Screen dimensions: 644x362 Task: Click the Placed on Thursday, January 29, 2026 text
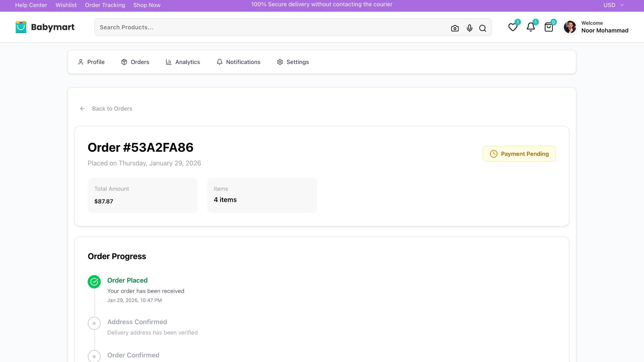tap(144, 163)
